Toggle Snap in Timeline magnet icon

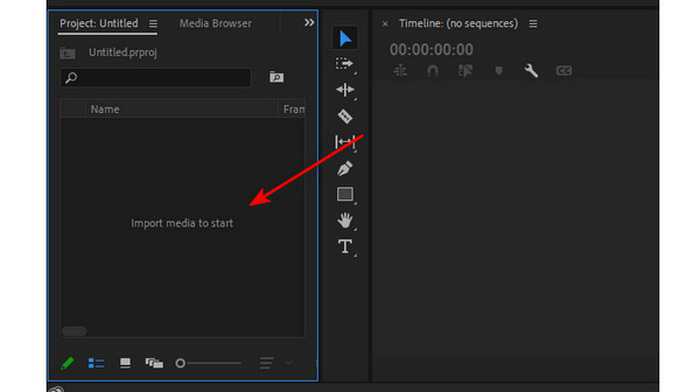pos(433,71)
